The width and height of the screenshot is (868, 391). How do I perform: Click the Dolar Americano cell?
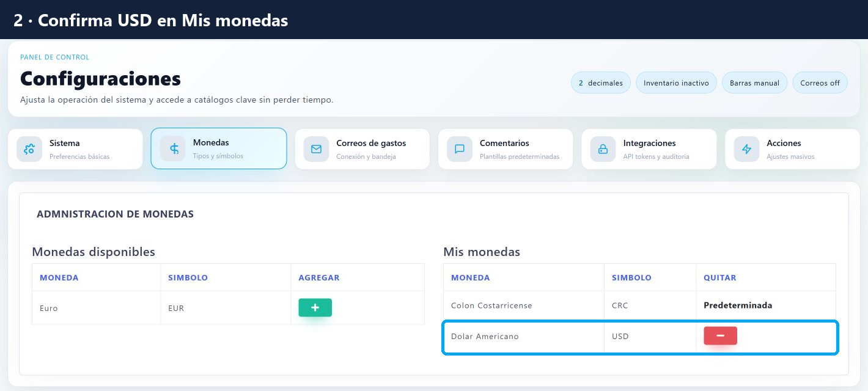click(x=524, y=336)
